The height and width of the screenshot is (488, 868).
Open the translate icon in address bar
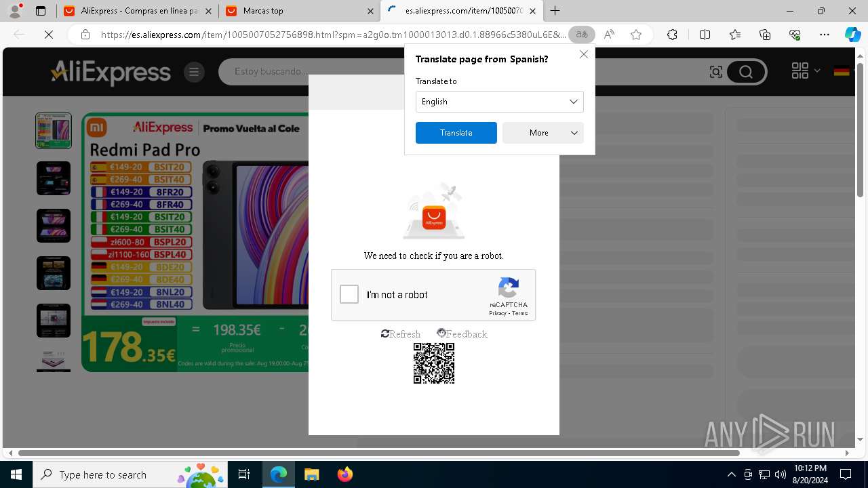tap(582, 35)
